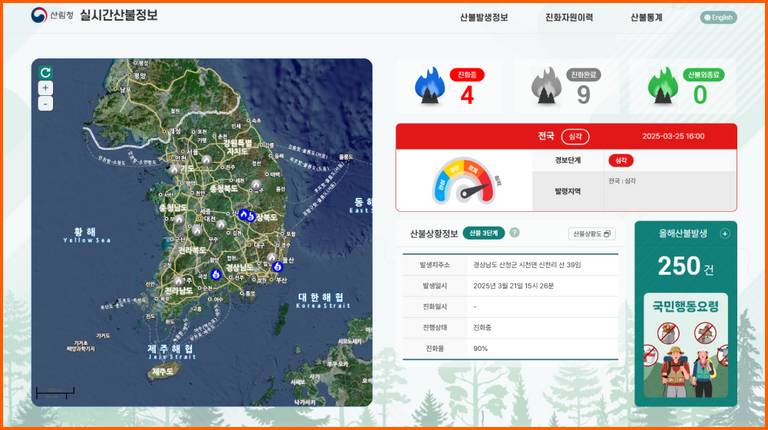Expand 올해산불발생 with the plus icon

[725, 234]
